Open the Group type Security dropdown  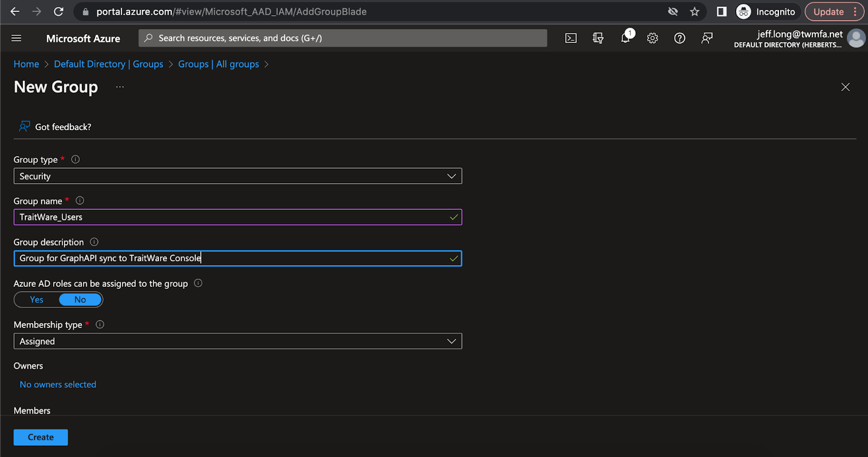pyautogui.click(x=238, y=176)
